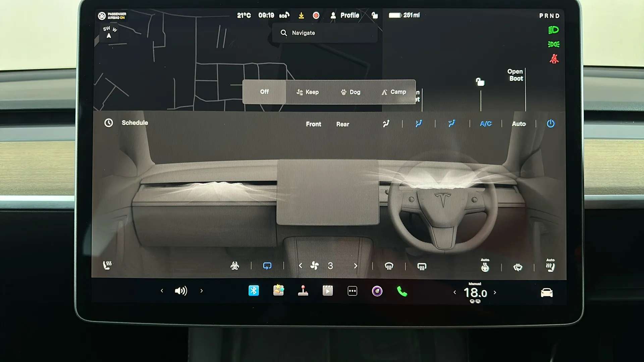Toggle face-level airflow direction
Image resolution: width=644 pixels, height=362 pixels.
(419, 124)
